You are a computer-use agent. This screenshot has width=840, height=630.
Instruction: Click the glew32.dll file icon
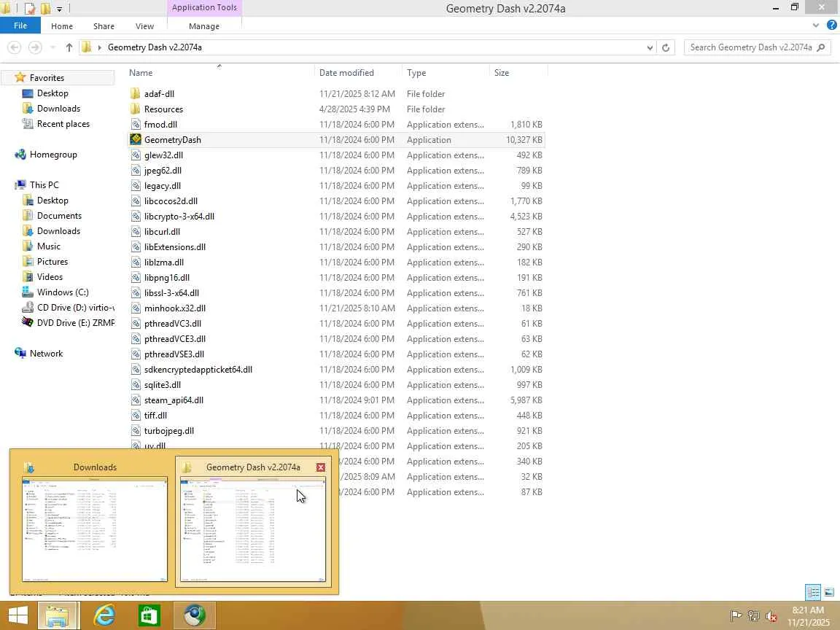tap(136, 155)
